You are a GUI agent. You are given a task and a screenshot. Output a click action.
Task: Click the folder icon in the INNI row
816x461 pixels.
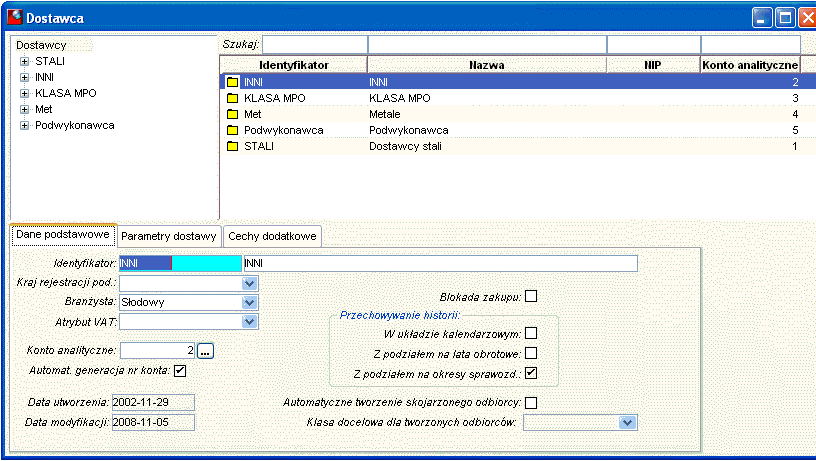(x=233, y=82)
